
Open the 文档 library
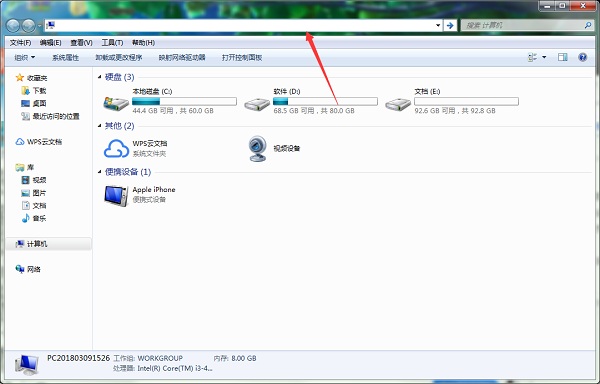click(39, 205)
